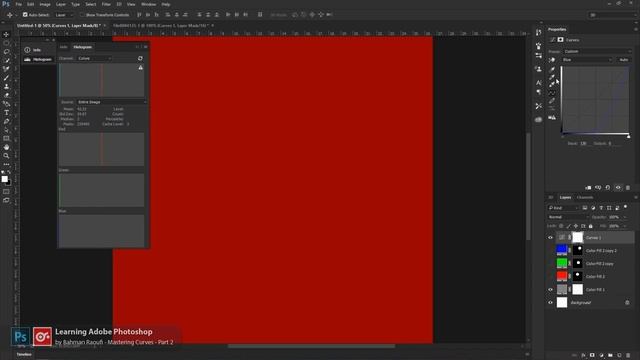
Task: Select the Lasso tool
Action: [x=6, y=52]
